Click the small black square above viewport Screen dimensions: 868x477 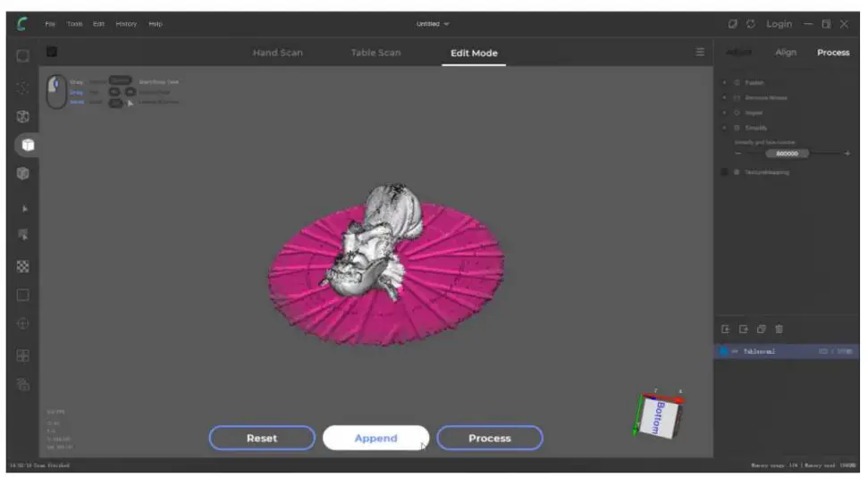pos(52,52)
